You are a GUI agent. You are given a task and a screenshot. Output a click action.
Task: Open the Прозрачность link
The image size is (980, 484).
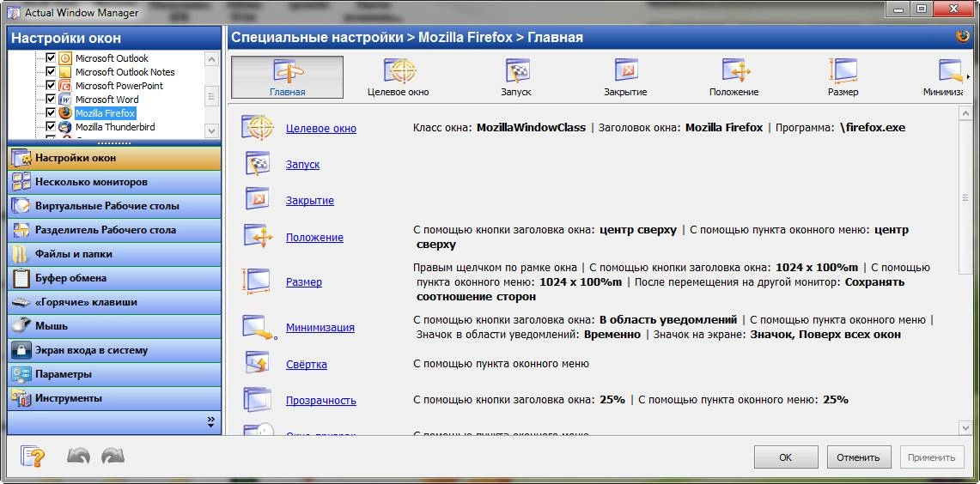tap(321, 400)
